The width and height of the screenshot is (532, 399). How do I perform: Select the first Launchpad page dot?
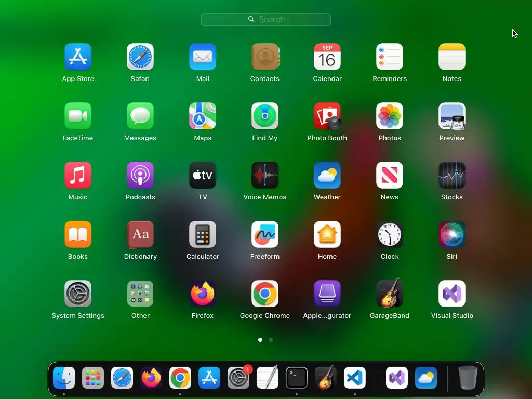pyautogui.click(x=260, y=340)
